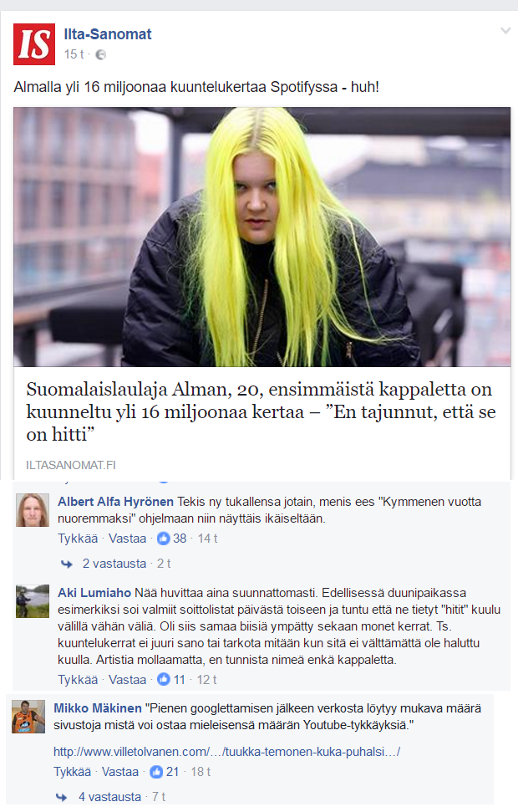
Task: View the 11 likes on Aki's comment
Action: [x=171, y=679]
